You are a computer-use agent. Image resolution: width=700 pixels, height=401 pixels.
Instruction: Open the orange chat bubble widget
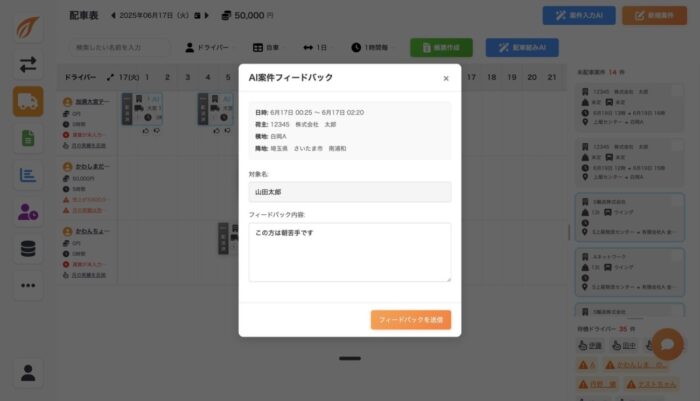click(x=667, y=345)
